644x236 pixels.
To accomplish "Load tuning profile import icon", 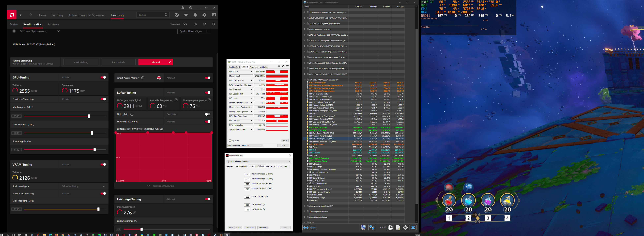I will [195, 24].
